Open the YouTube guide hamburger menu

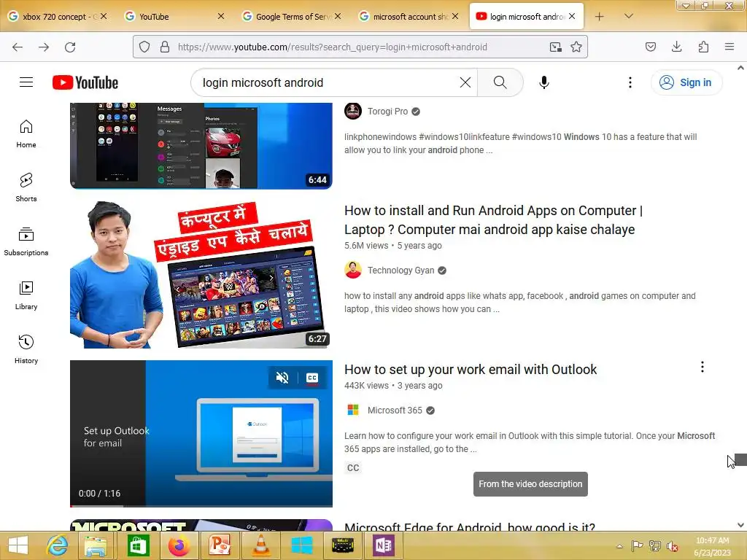[26, 82]
